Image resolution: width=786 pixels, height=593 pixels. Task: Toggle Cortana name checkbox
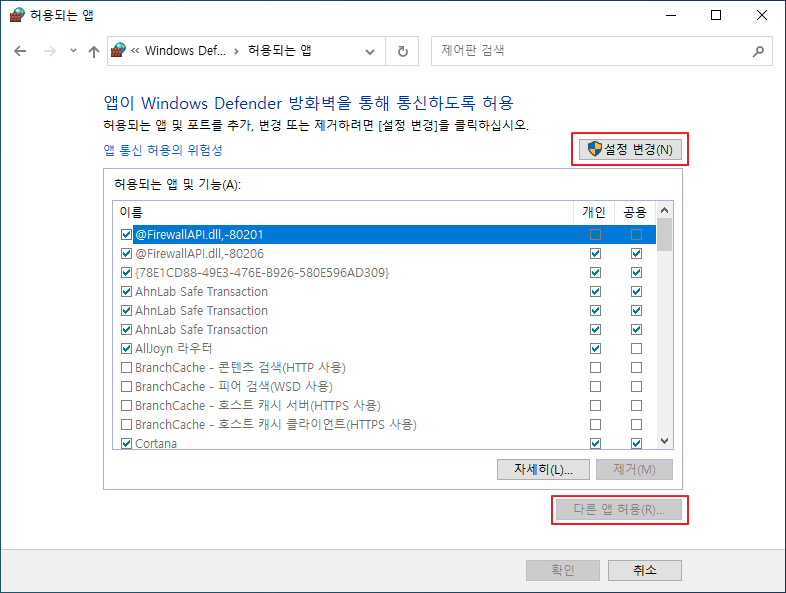tap(126, 444)
